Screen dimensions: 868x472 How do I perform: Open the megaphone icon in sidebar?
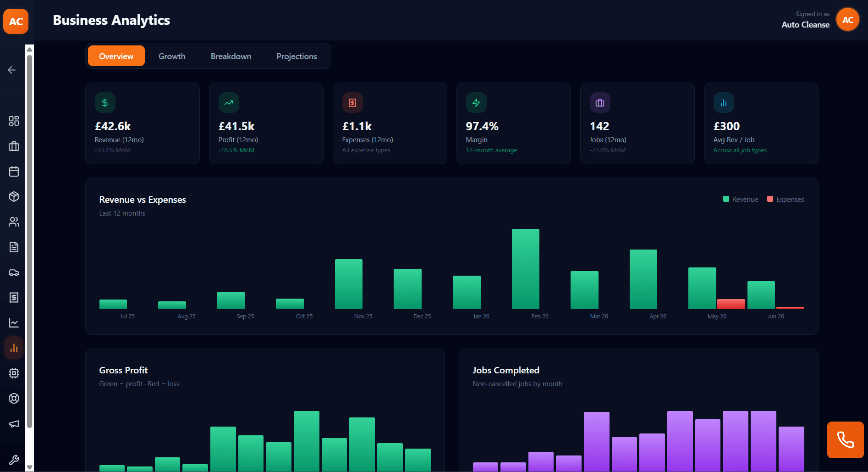click(14, 423)
